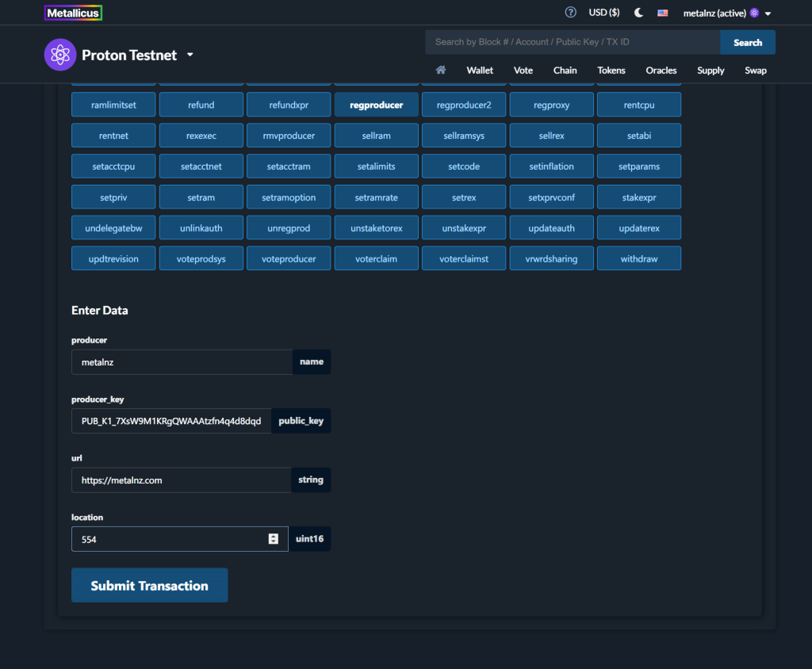Choose the sellramsys action
Viewport: 812px width, 669px height.
pyautogui.click(x=464, y=136)
